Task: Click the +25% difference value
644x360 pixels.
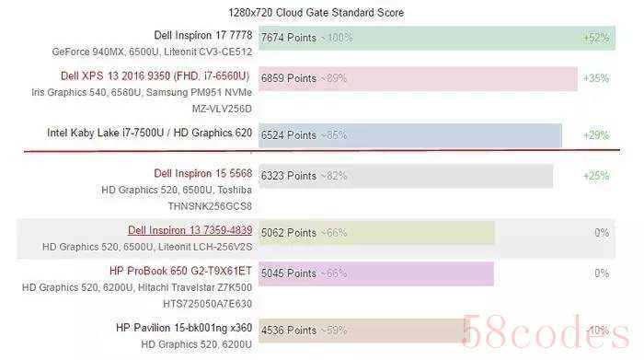Action: click(x=596, y=176)
